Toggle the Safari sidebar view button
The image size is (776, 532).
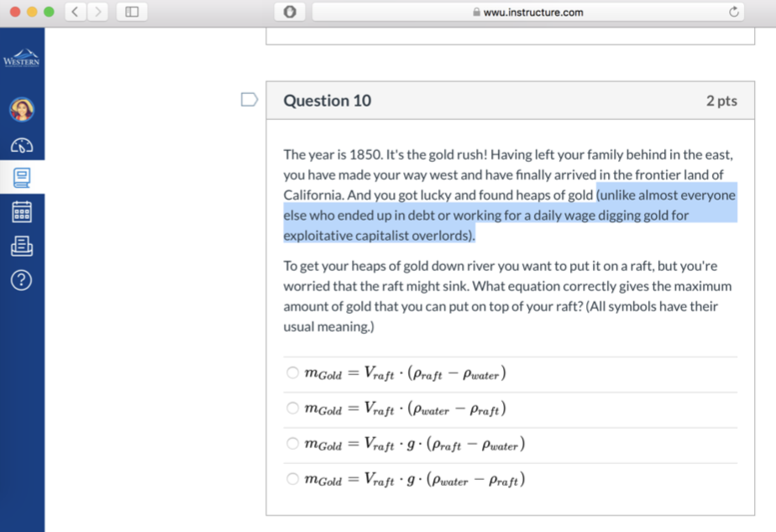[x=132, y=12]
